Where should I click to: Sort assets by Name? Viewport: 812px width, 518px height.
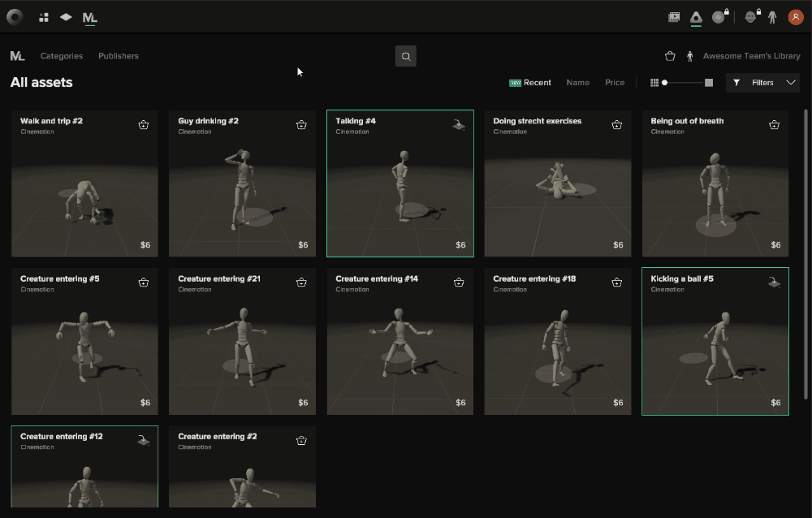[578, 82]
